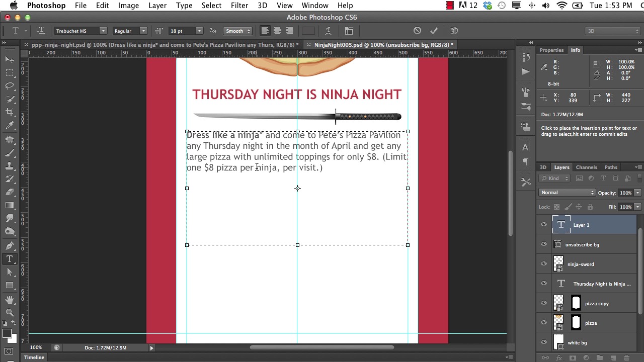Hide the ninja-sword layer
Image resolution: width=644 pixels, height=362 pixels.
click(544, 264)
